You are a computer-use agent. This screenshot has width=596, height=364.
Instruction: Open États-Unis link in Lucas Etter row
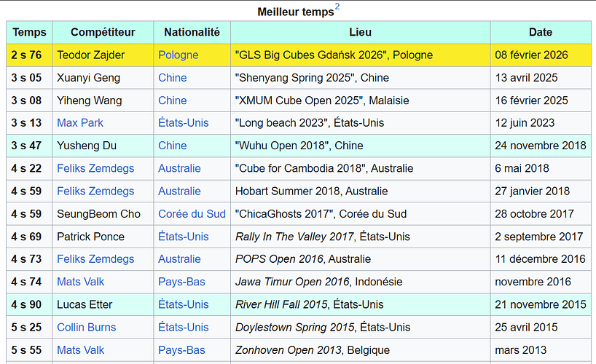click(x=183, y=305)
